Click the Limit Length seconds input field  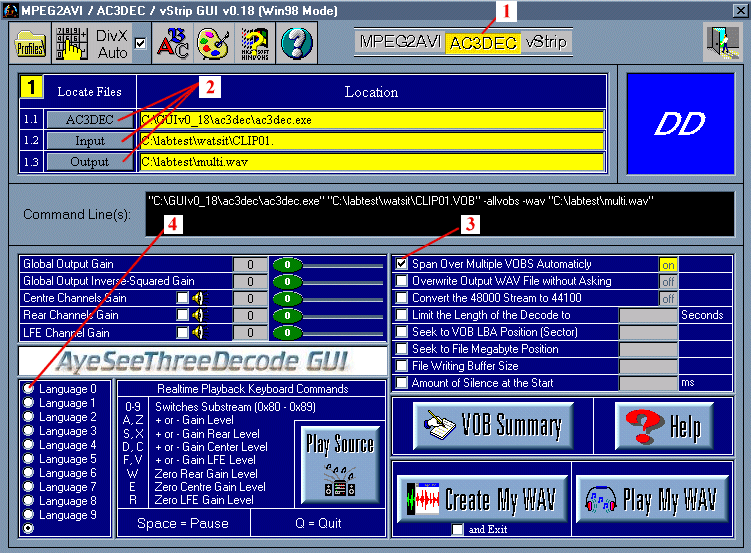tap(649, 315)
